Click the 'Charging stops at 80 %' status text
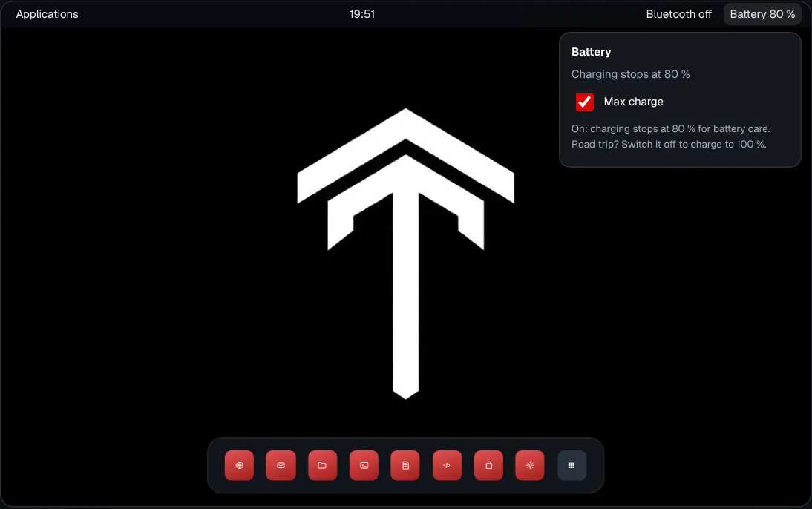 pos(630,74)
